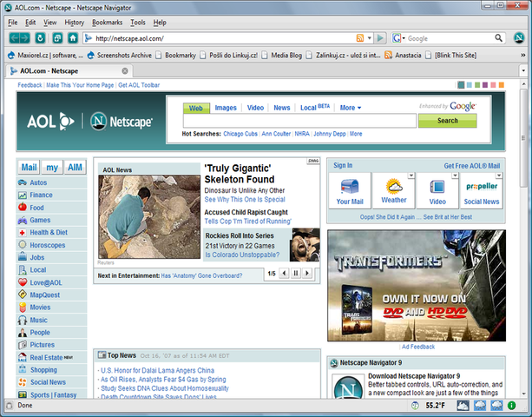Open the Video widget icon
532x417 pixels.
437,187
